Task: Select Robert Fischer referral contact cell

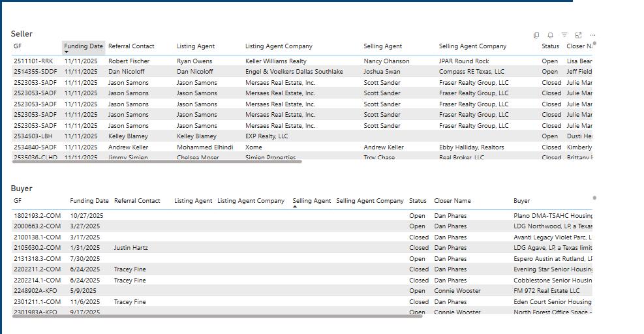Action: point(129,61)
